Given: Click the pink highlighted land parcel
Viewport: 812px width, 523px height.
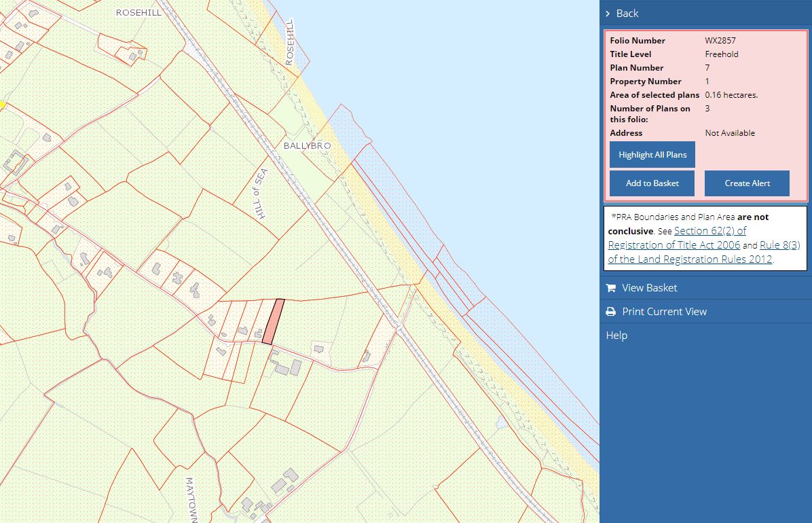Looking at the screenshot, I should [274, 321].
